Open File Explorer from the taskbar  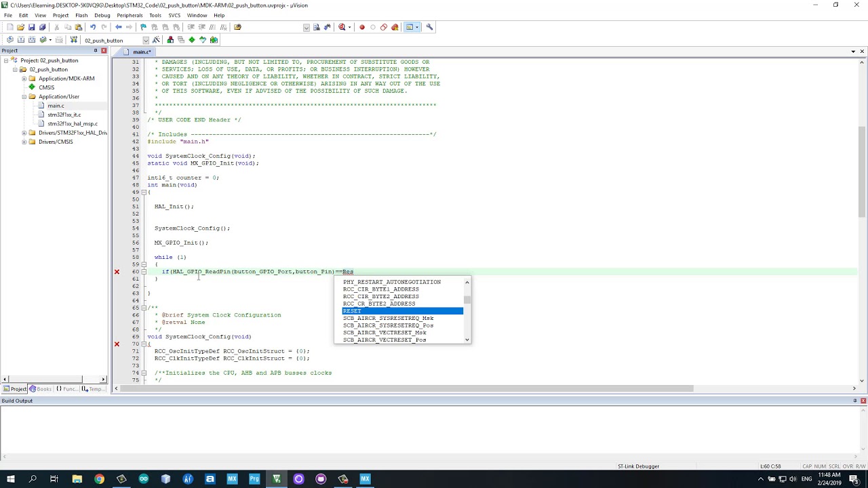pyautogui.click(x=77, y=479)
